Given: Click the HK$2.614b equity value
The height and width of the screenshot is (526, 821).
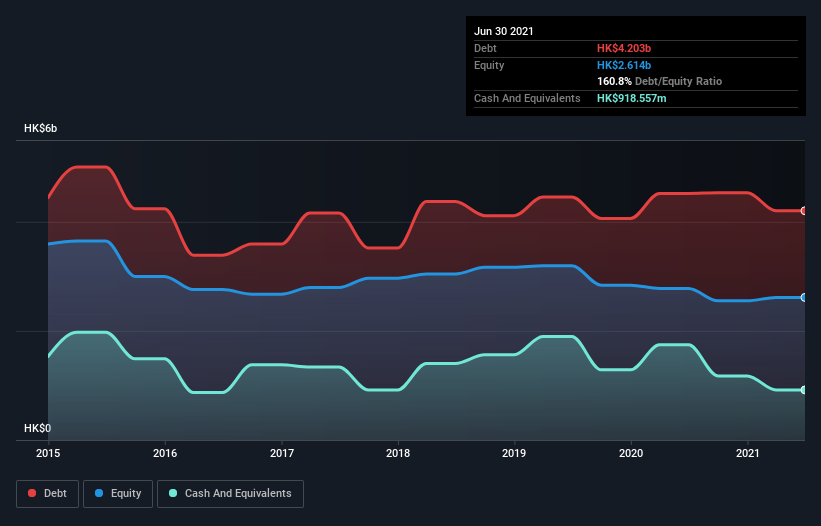Looking at the screenshot, I should point(624,65).
